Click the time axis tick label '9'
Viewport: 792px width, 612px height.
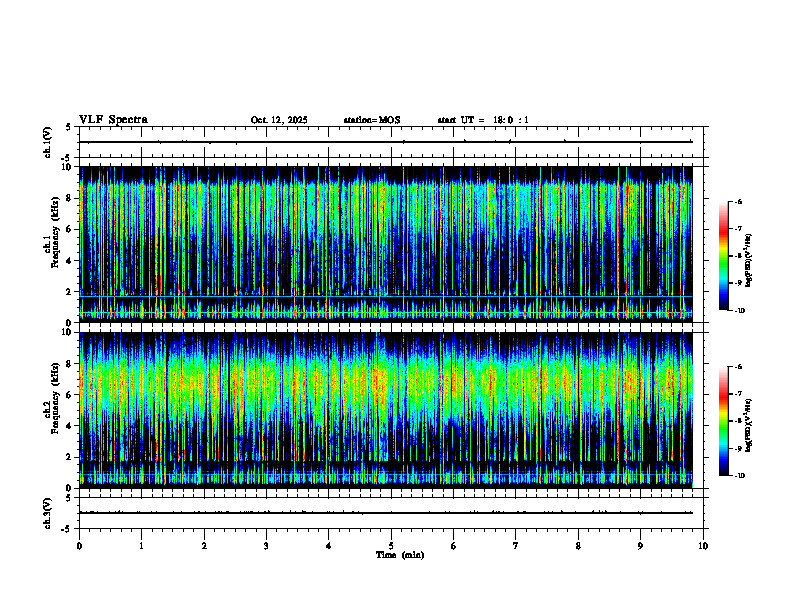click(x=640, y=546)
